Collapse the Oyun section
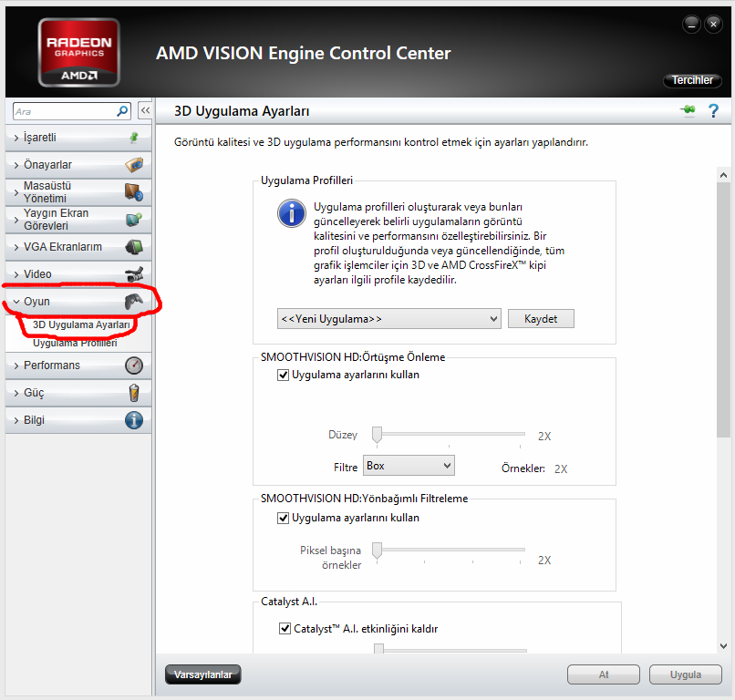 78,302
